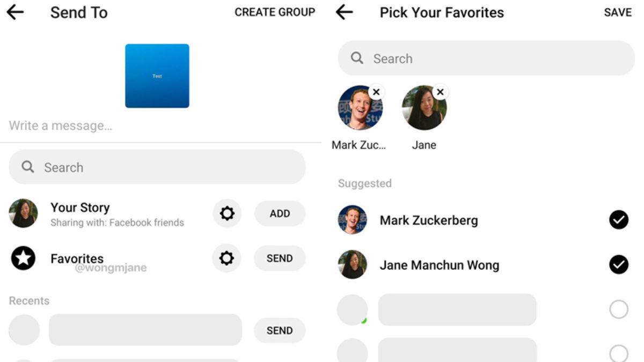Send to the first recent contact

click(280, 330)
